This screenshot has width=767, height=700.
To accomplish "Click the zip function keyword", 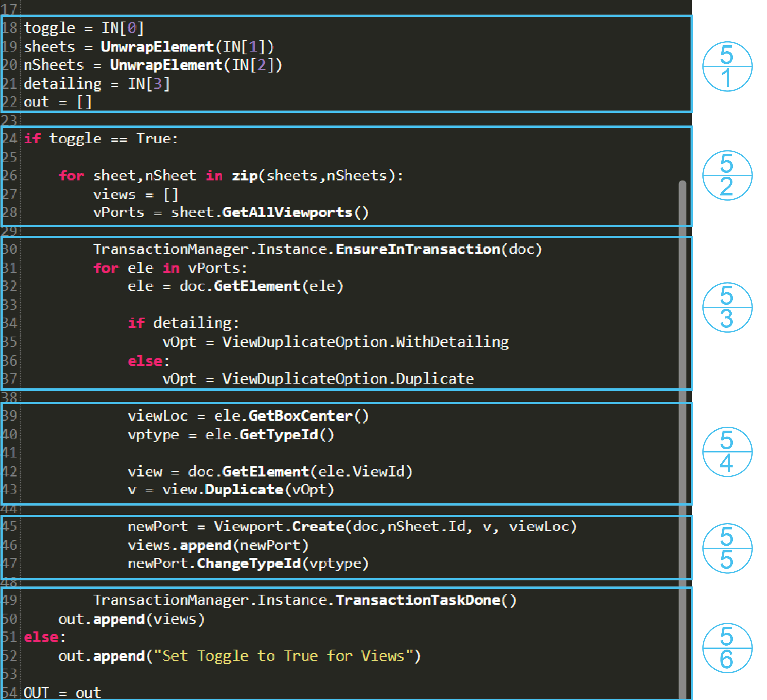I will tap(245, 175).
